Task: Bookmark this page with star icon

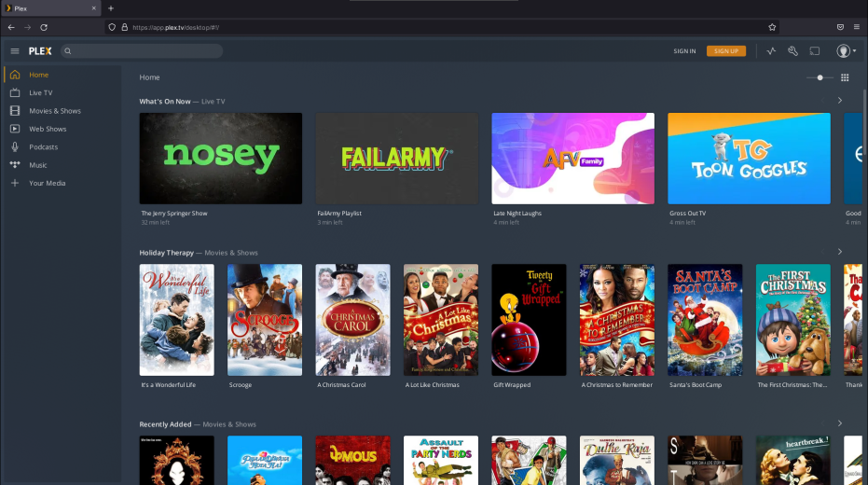Action: tap(772, 27)
